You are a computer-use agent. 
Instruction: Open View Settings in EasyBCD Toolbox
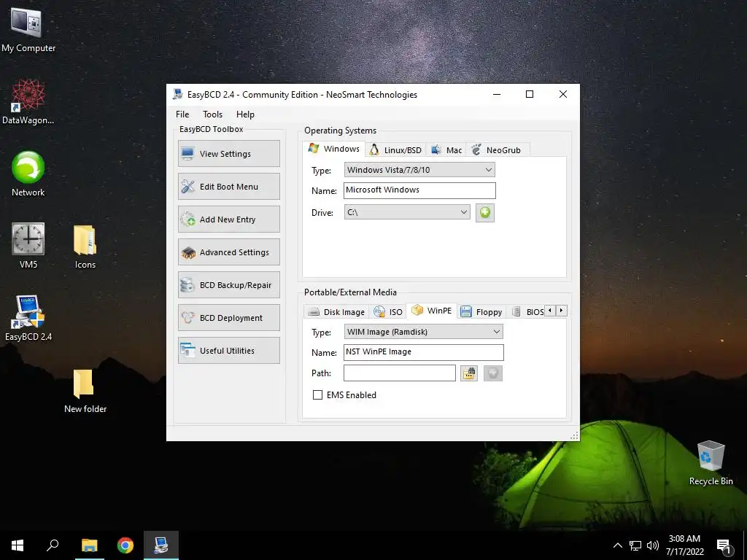click(228, 154)
